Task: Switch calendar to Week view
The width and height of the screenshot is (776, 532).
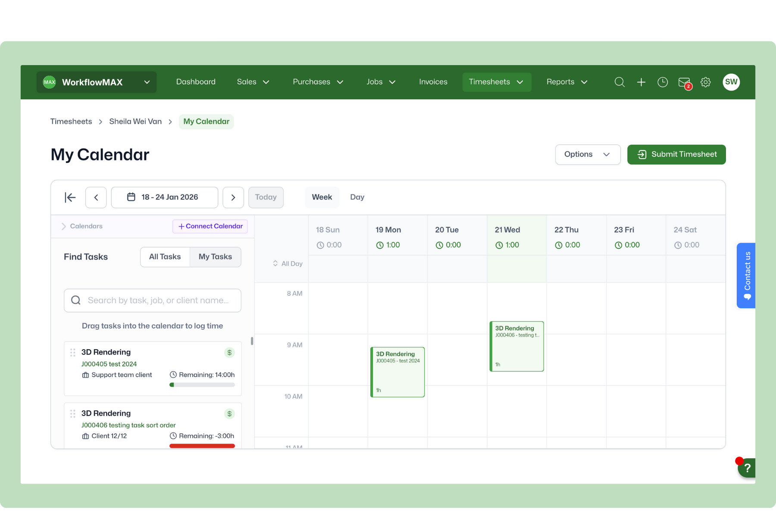Action: 322,197
